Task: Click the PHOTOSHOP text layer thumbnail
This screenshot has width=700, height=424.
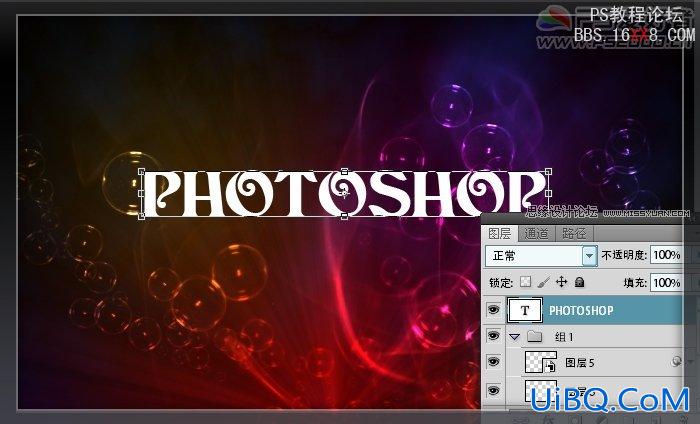Action: (x=525, y=310)
